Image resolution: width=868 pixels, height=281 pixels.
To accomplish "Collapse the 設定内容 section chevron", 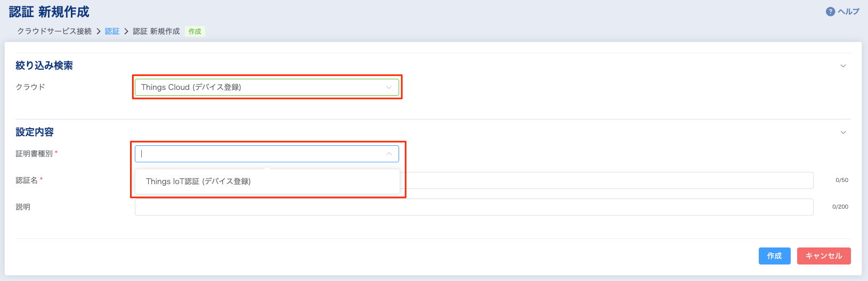I will pos(843,133).
